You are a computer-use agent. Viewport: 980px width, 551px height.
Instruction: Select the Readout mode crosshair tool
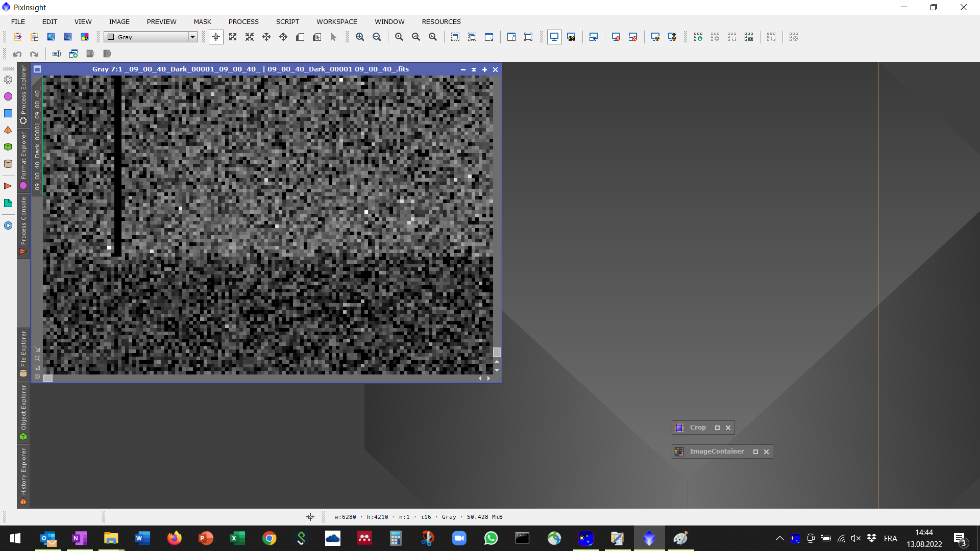tap(216, 37)
